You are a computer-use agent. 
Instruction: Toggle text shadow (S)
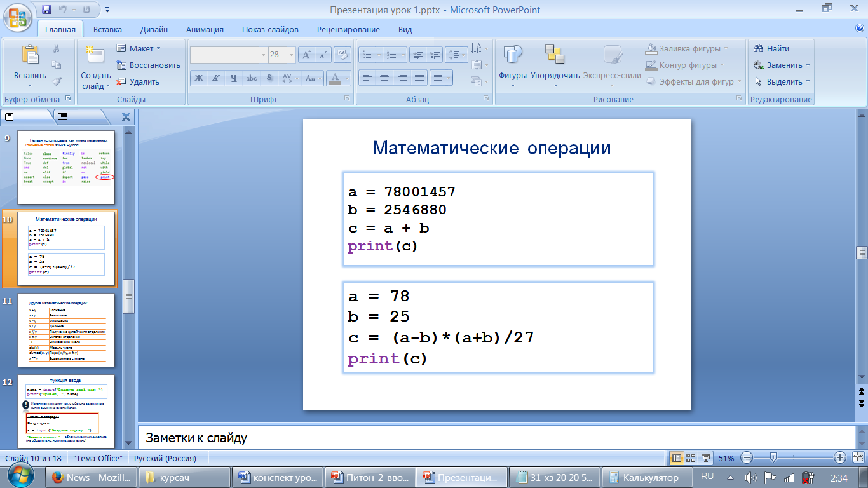coord(269,78)
